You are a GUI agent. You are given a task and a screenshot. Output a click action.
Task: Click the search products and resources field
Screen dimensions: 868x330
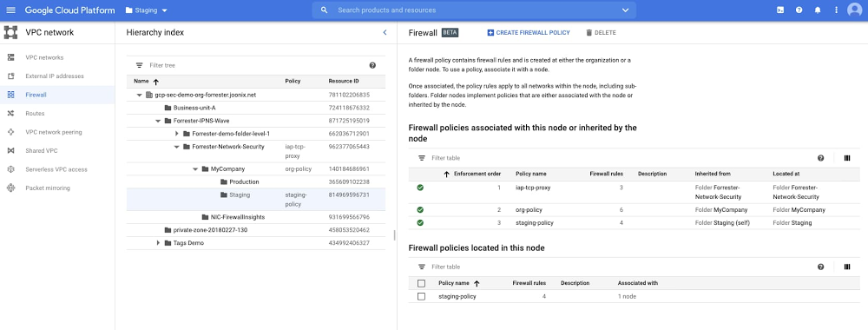[x=474, y=10]
